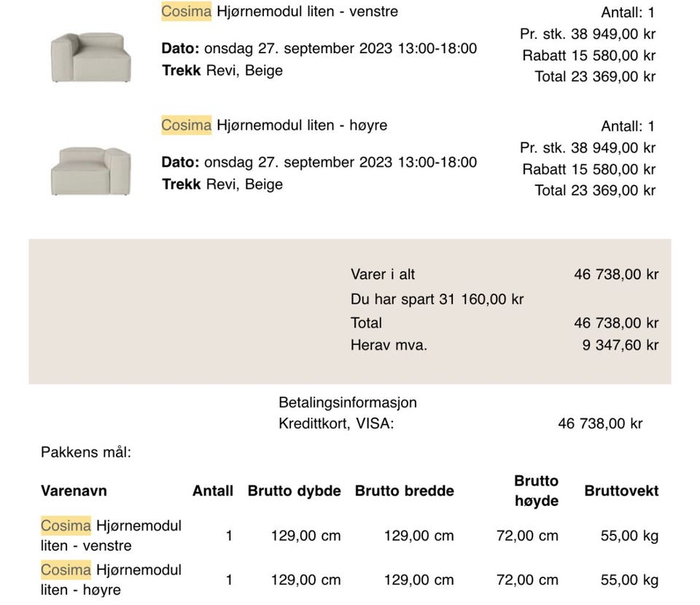
Task: Click Total 23 369,00 kr of second item
Action: tap(595, 190)
